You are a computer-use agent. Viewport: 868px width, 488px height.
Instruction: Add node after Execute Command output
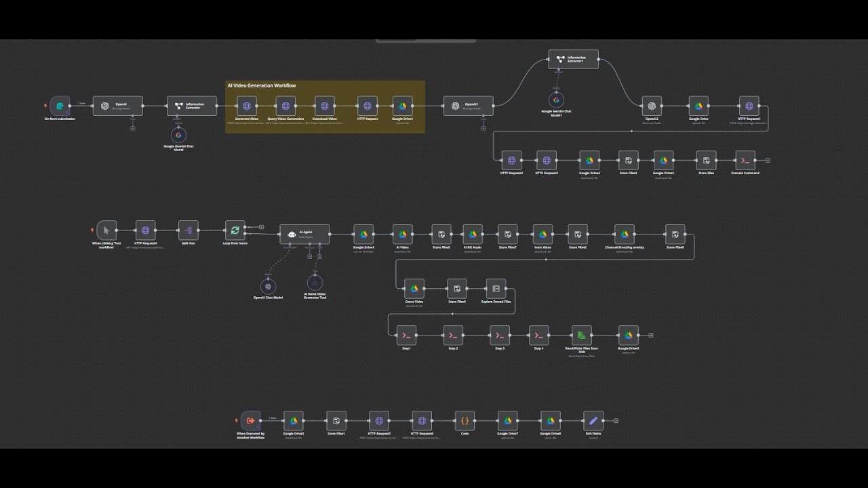point(768,161)
